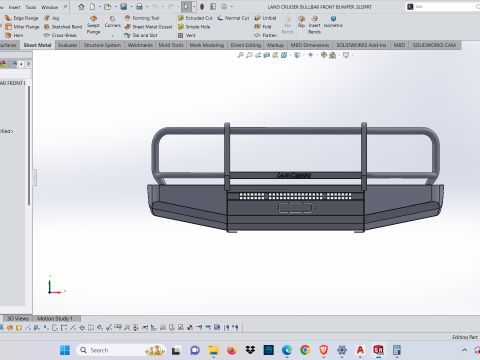The image size is (480, 360).
Task: Pin the menu bar
Action: click(65, 7)
